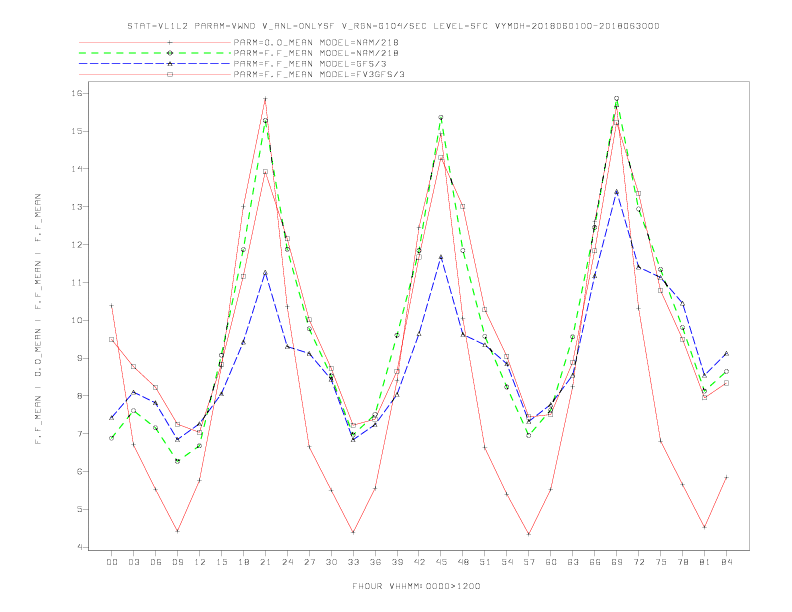Click x-axis tick label 21
This screenshot has width=792, height=612.
(x=265, y=562)
